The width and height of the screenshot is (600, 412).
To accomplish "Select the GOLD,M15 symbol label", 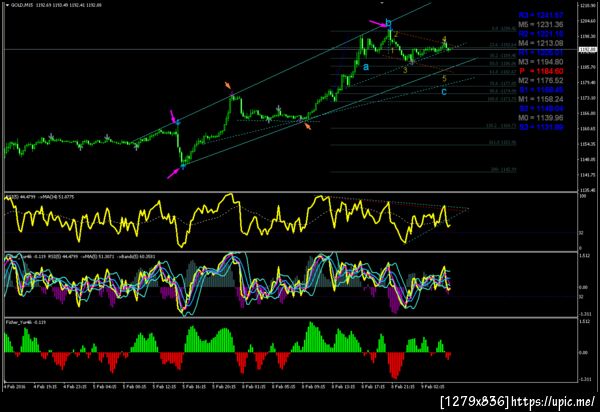I will point(22,5).
